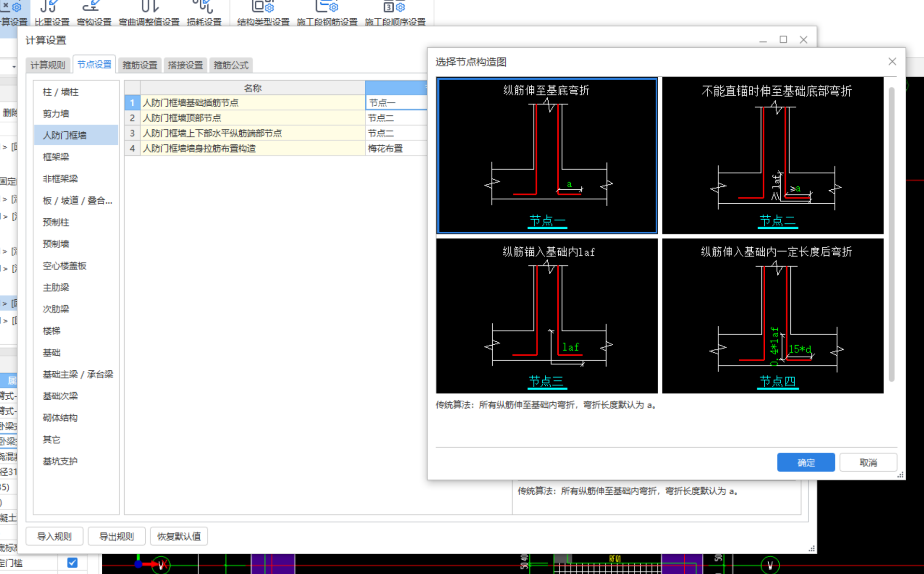The image size is (924, 574).
Task: Open 计算设置 toolbar icon
Action: pyautogui.click(x=14, y=13)
